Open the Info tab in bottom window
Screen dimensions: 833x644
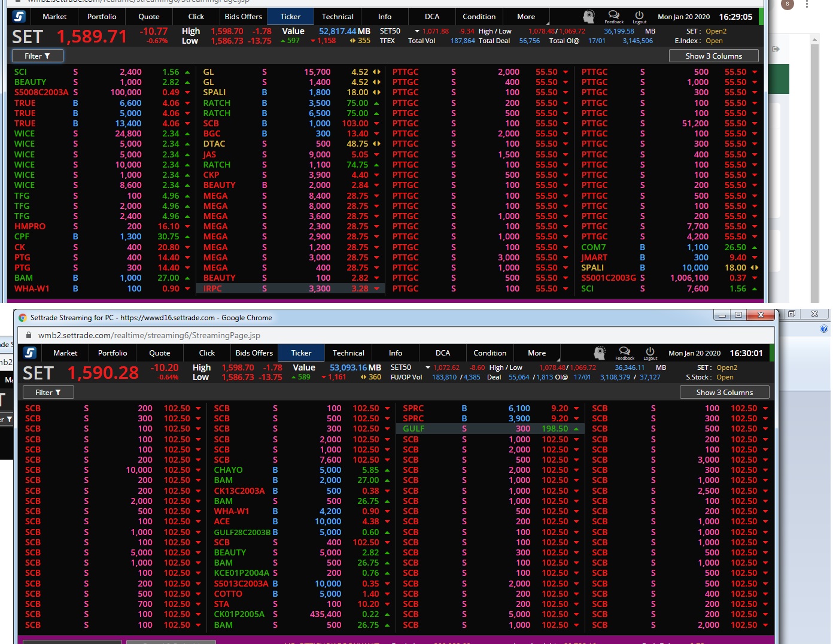(396, 353)
